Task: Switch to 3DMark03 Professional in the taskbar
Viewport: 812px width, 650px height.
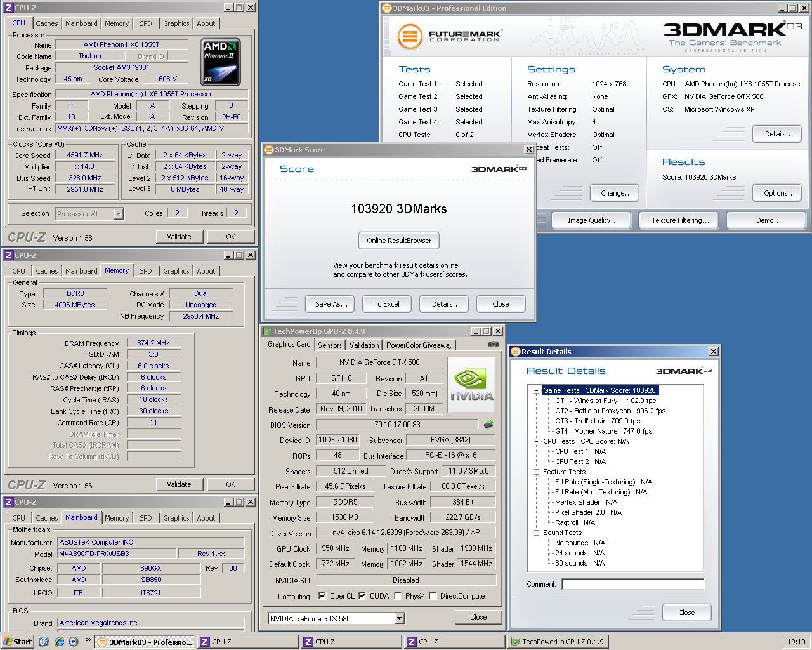Action: point(145,642)
